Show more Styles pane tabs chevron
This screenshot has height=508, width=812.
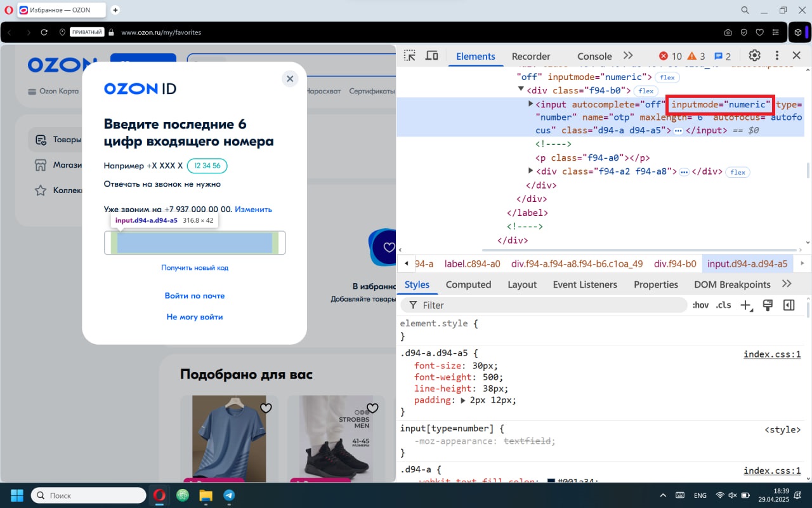[x=787, y=284]
